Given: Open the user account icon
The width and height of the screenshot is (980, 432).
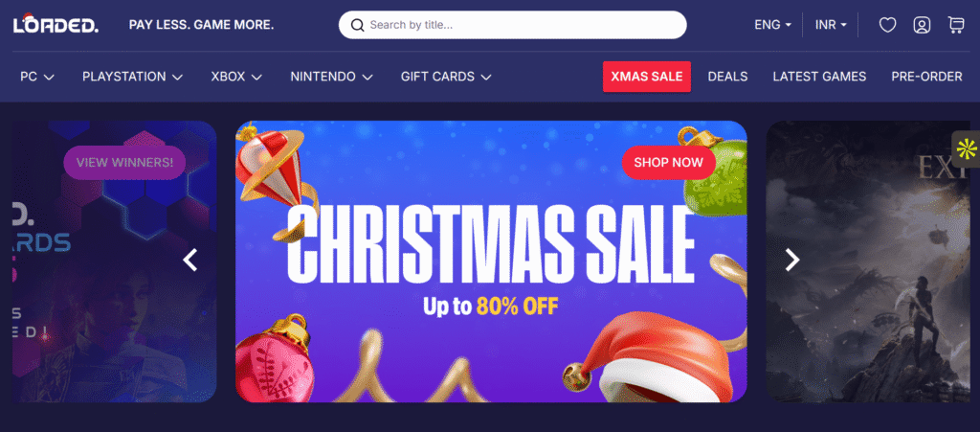Looking at the screenshot, I should pos(922,25).
